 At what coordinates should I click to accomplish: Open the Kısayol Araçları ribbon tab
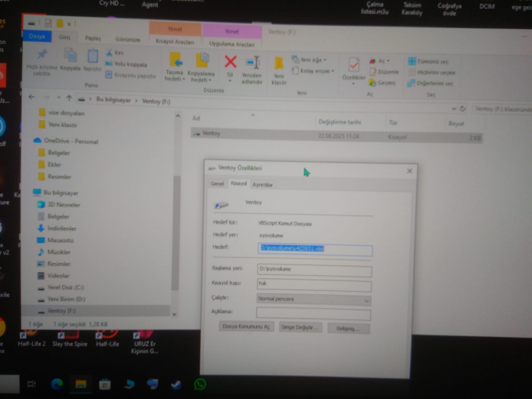pyautogui.click(x=175, y=42)
